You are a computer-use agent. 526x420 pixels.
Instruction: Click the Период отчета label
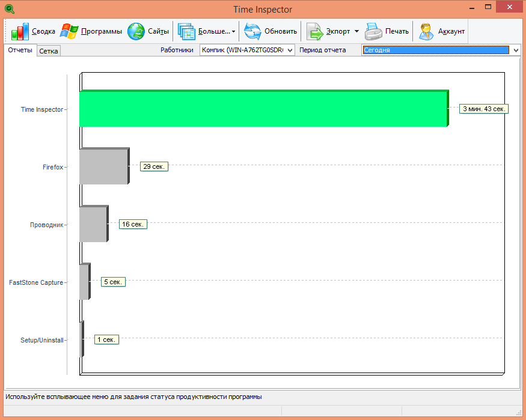coord(322,50)
